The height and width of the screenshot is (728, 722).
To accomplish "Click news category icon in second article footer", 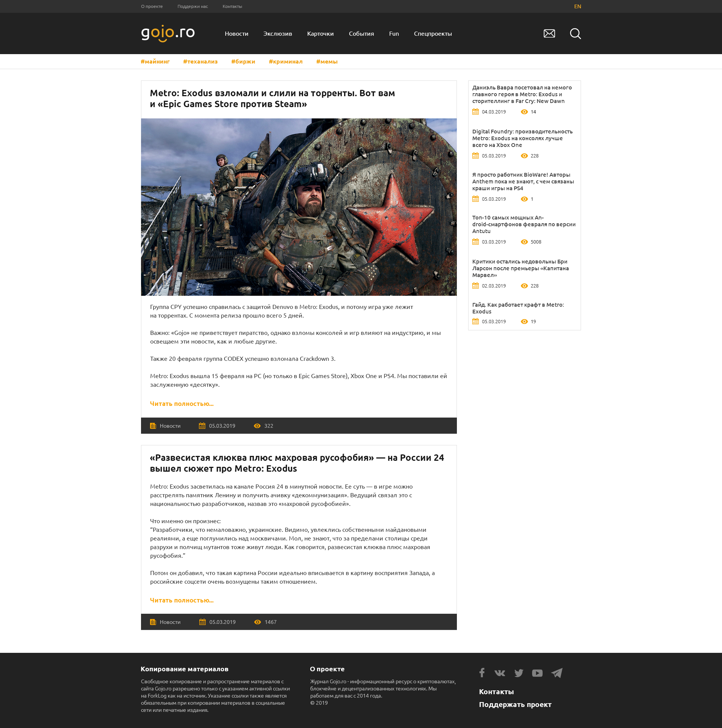I will [153, 622].
